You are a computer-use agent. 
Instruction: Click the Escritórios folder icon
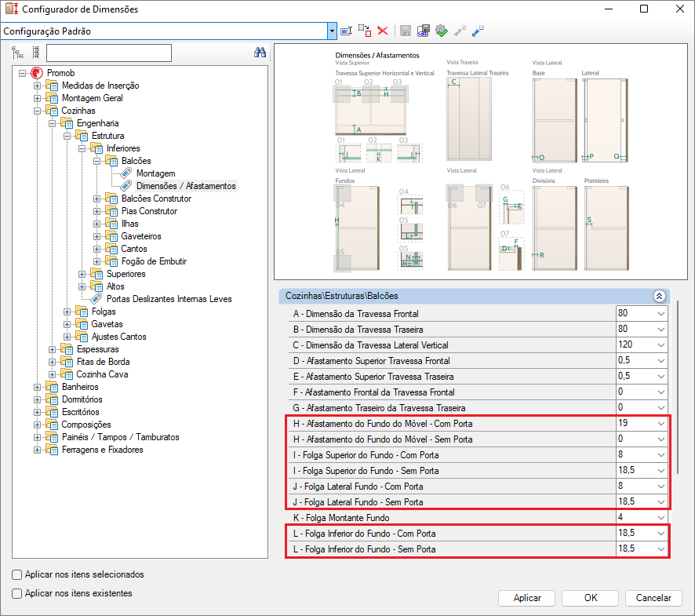[x=52, y=412]
